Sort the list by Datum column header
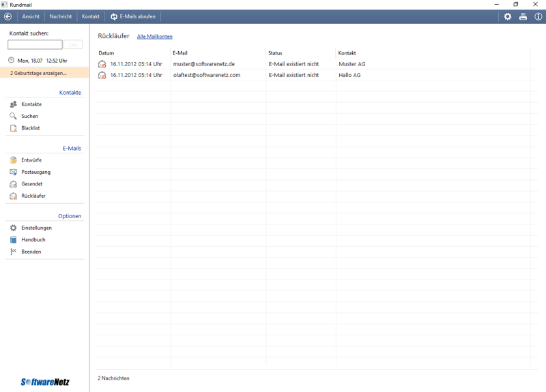 [x=106, y=53]
